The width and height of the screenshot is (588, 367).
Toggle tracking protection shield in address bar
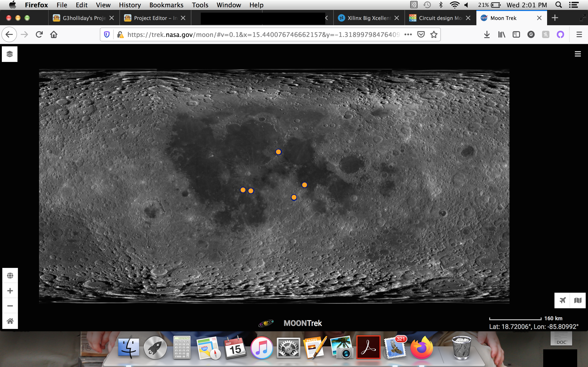pos(107,34)
